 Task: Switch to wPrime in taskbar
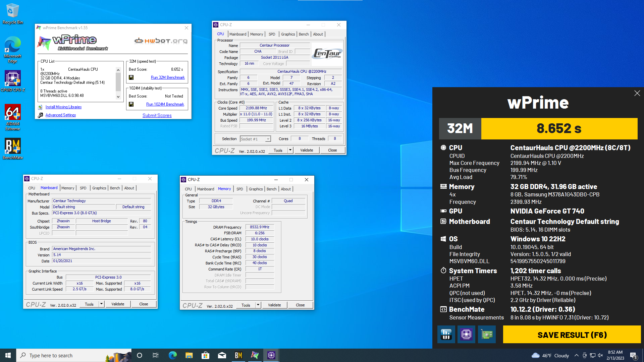255,355
